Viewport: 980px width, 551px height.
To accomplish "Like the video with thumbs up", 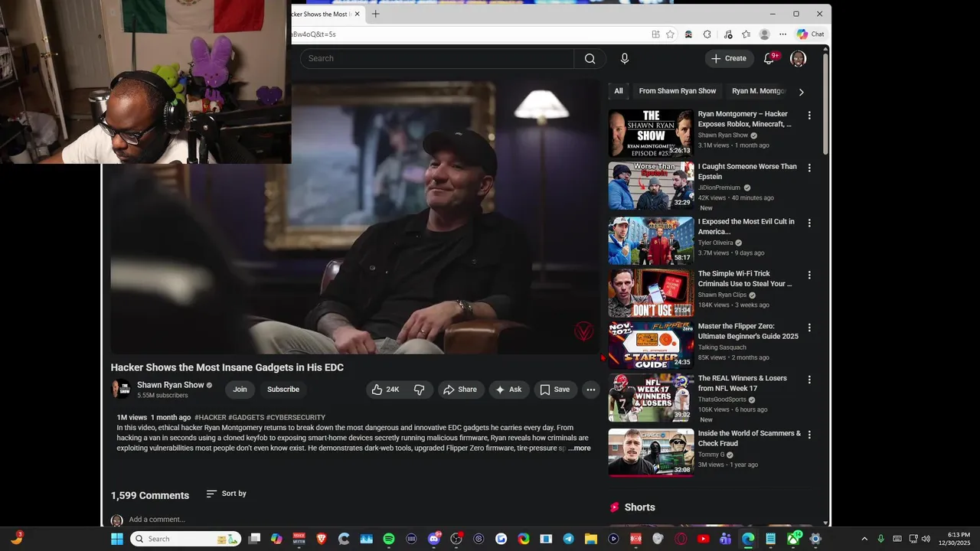I will click(x=386, y=390).
